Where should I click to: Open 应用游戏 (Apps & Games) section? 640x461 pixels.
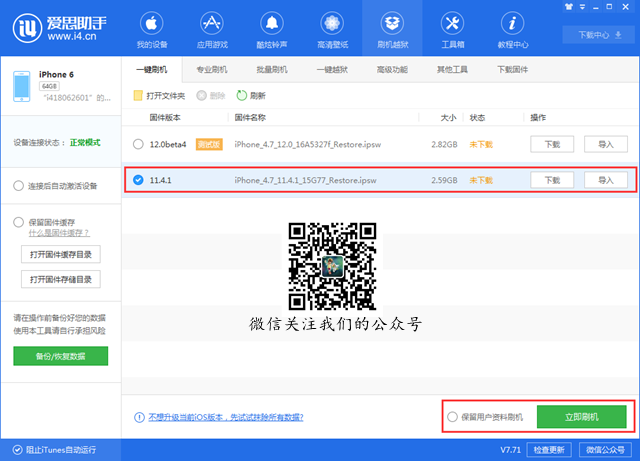pos(212,30)
